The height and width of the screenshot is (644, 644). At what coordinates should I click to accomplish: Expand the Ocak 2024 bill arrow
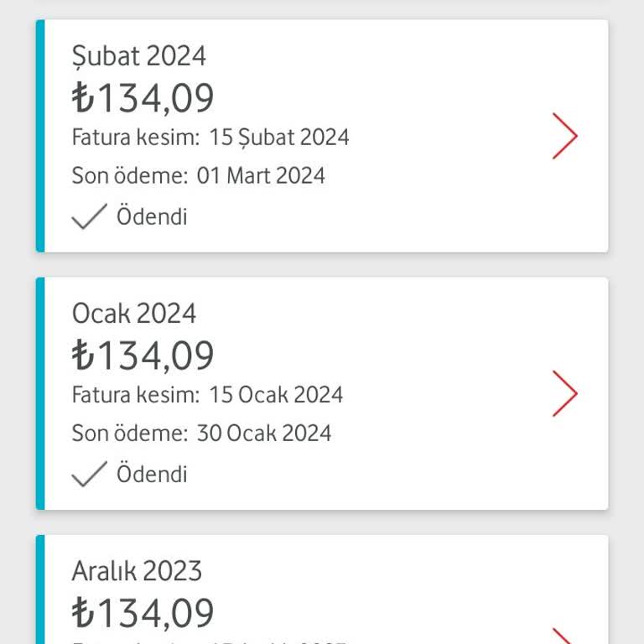[565, 393]
